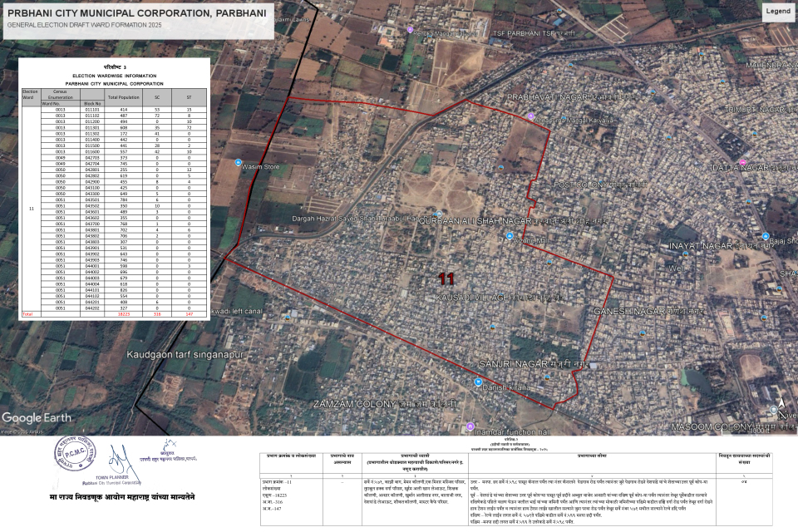Image resolution: width=798 pixels, height=532 pixels.
Task: Click the ELECTION WARDWISE INFORMATION table heading
Action: tap(115, 76)
